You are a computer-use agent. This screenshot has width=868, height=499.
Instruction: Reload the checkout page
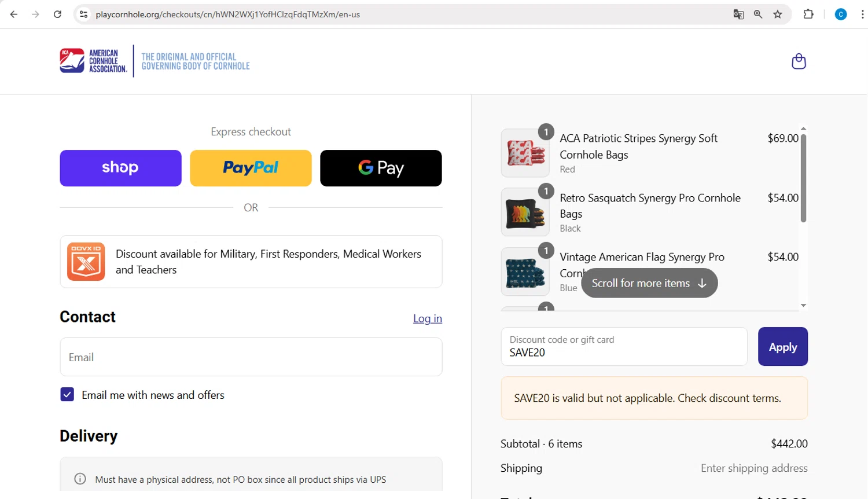point(57,14)
